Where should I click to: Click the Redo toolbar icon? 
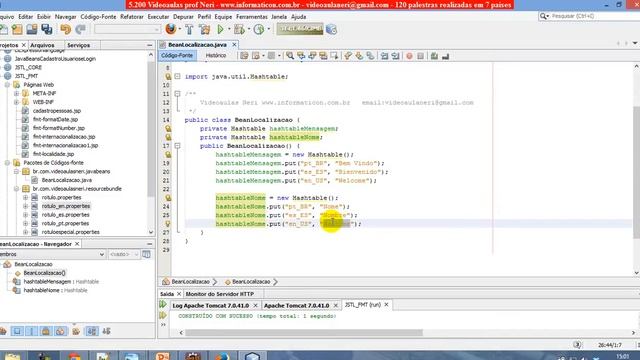click(80, 29)
